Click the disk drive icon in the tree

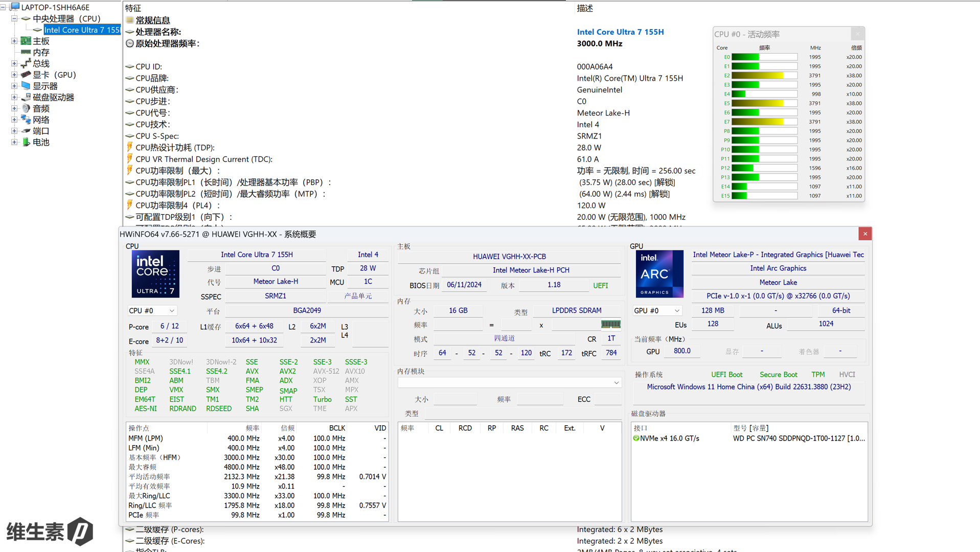coord(26,97)
